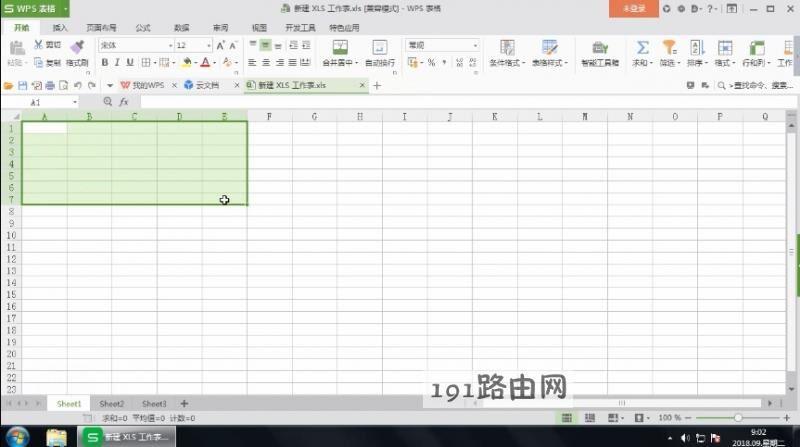Center text horizontally
800x447 pixels.
pyautogui.click(x=266, y=62)
